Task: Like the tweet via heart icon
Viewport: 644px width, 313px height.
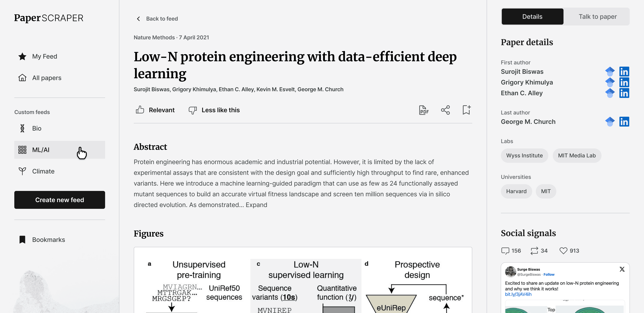Action: (563, 250)
